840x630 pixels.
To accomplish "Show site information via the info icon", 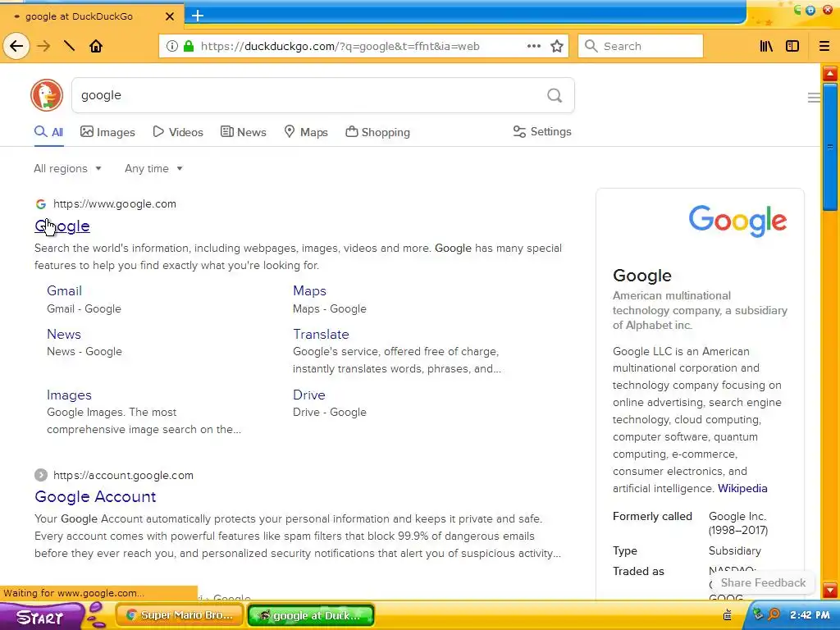I will coord(172,46).
